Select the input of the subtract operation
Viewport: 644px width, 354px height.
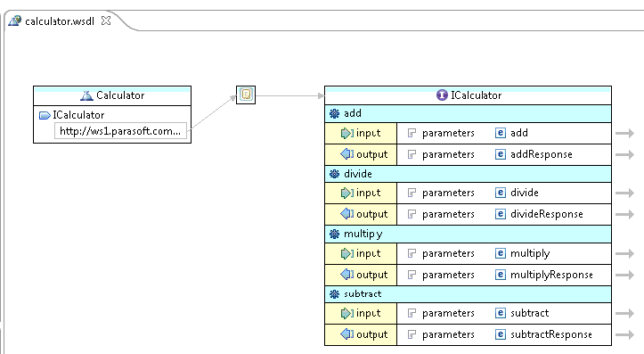click(361, 313)
